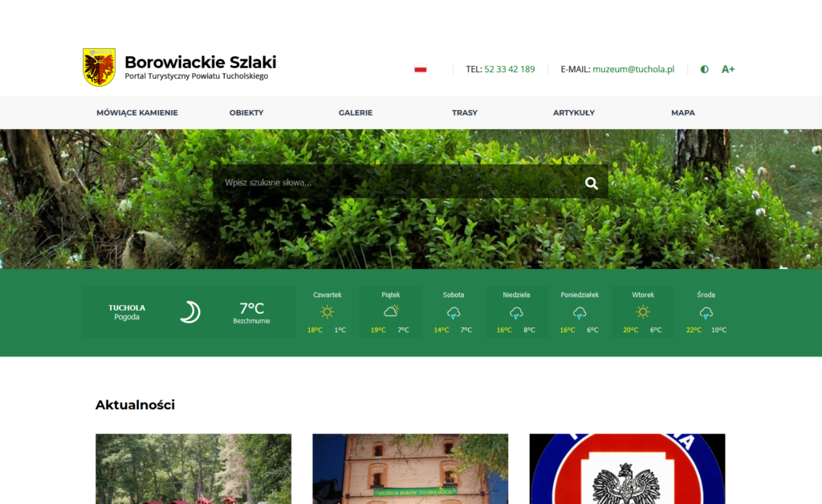
Task: Open the forest news thumbnail
Action: (x=193, y=469)
